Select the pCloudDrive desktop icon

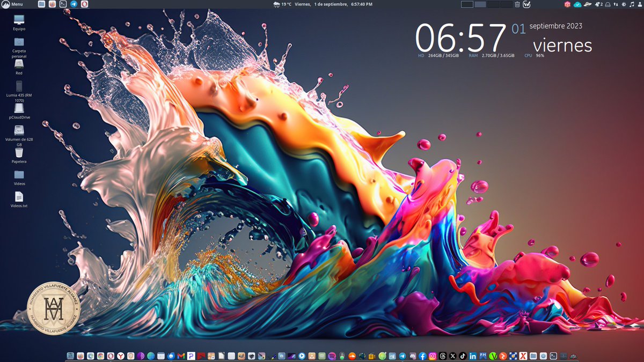19,111
